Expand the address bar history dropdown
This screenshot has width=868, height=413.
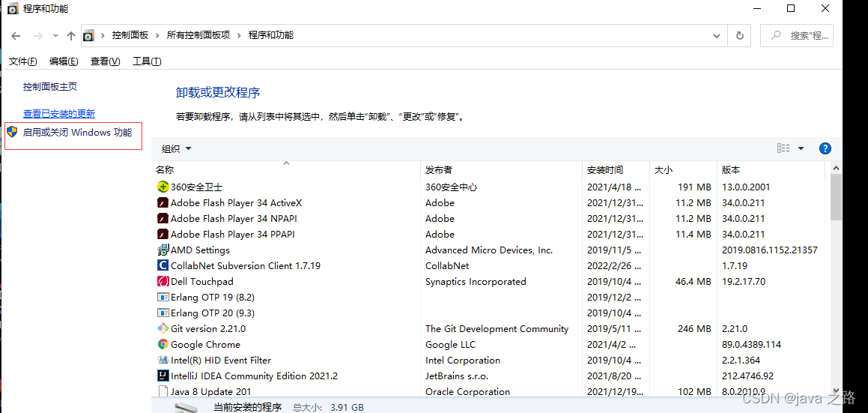click(717, 35)
